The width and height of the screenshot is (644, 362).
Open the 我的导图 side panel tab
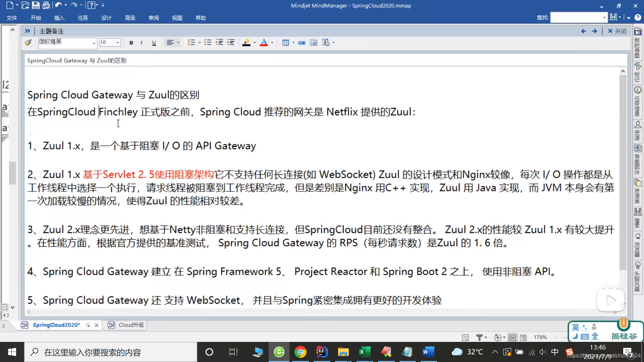point(638,43)
